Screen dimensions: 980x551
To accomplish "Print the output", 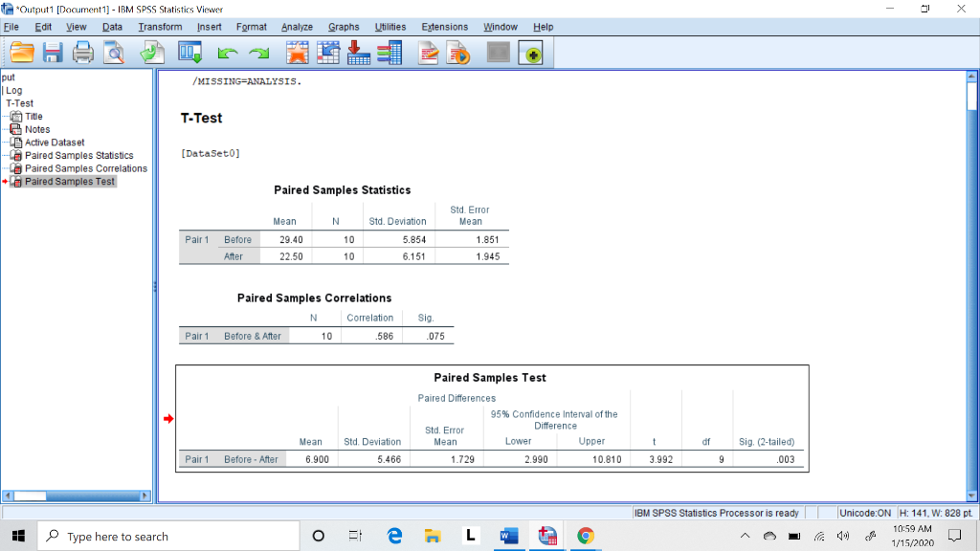I will tap(83, 53).
